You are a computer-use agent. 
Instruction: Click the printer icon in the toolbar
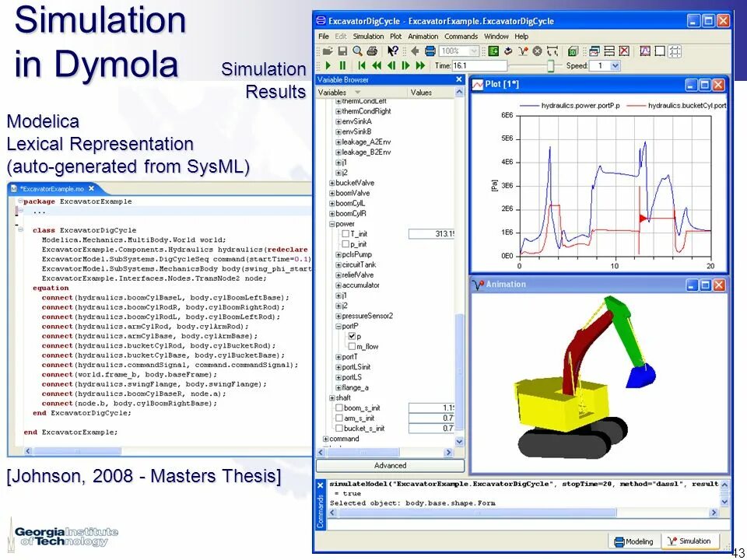(372, 51)
